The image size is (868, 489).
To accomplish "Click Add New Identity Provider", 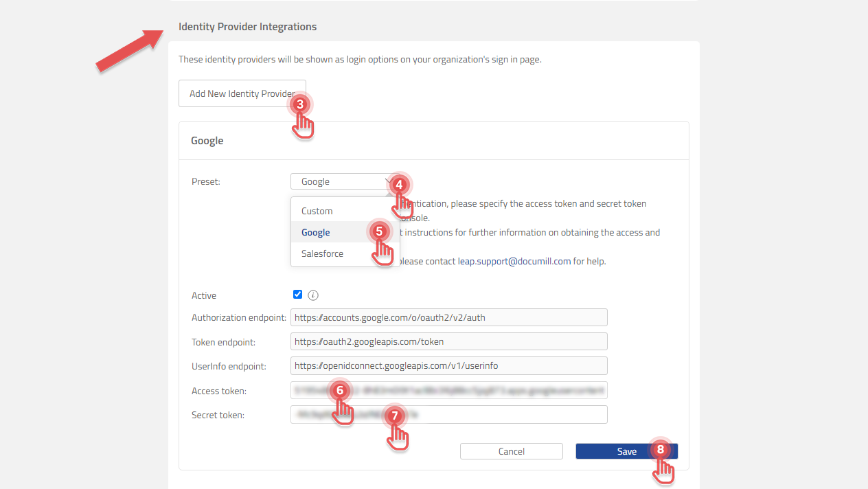I will click(242, 93).
